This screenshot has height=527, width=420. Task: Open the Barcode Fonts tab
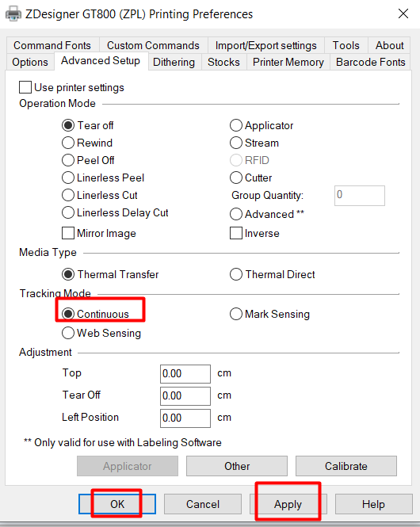coord(371,62)
